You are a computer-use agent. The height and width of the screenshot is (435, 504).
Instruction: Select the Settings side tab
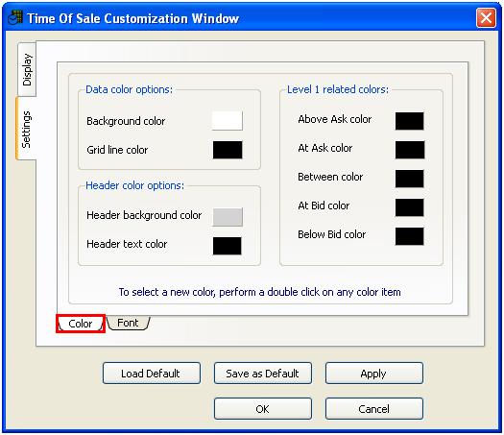[x=26, y=129]
